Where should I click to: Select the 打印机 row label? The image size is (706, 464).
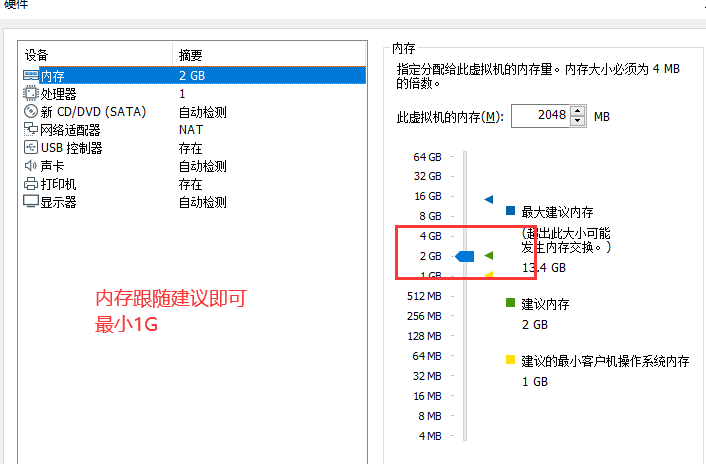pos(59,184)
